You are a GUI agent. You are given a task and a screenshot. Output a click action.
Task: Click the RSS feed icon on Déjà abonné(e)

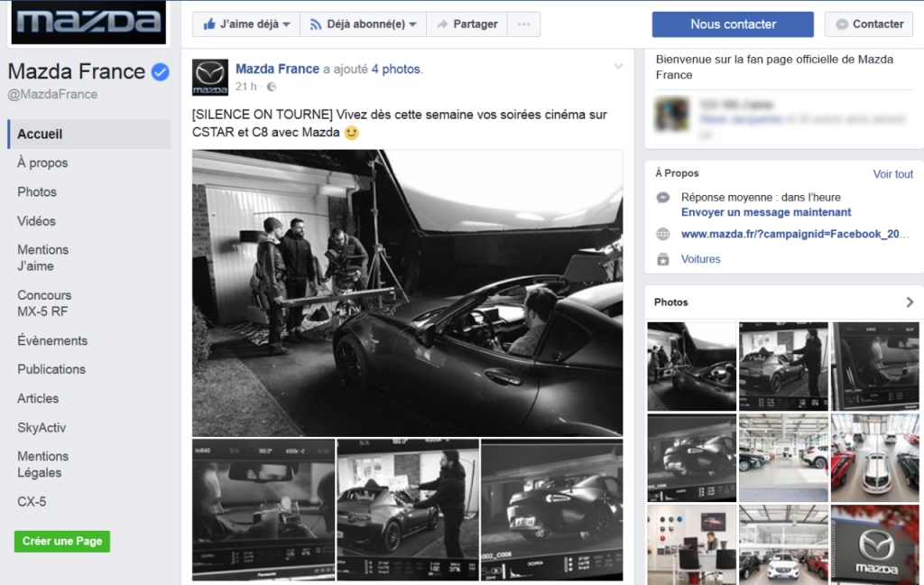coord(316,24)
